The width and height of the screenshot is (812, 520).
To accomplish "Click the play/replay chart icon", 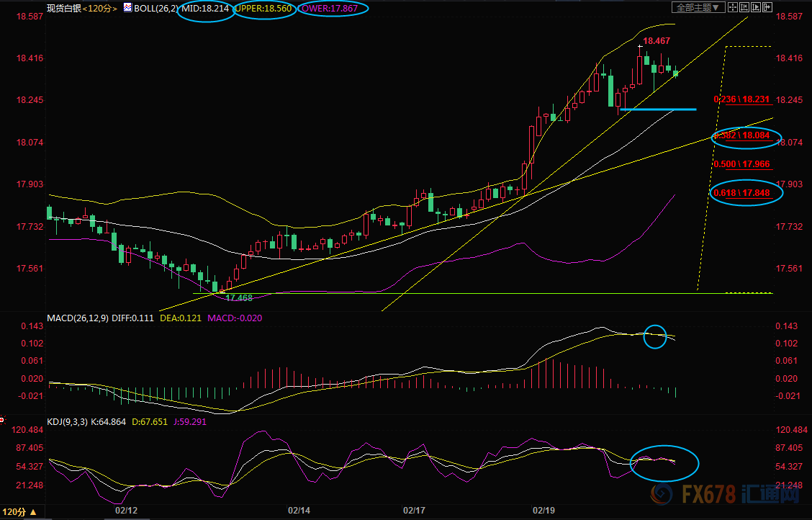I will coord(755,7).
